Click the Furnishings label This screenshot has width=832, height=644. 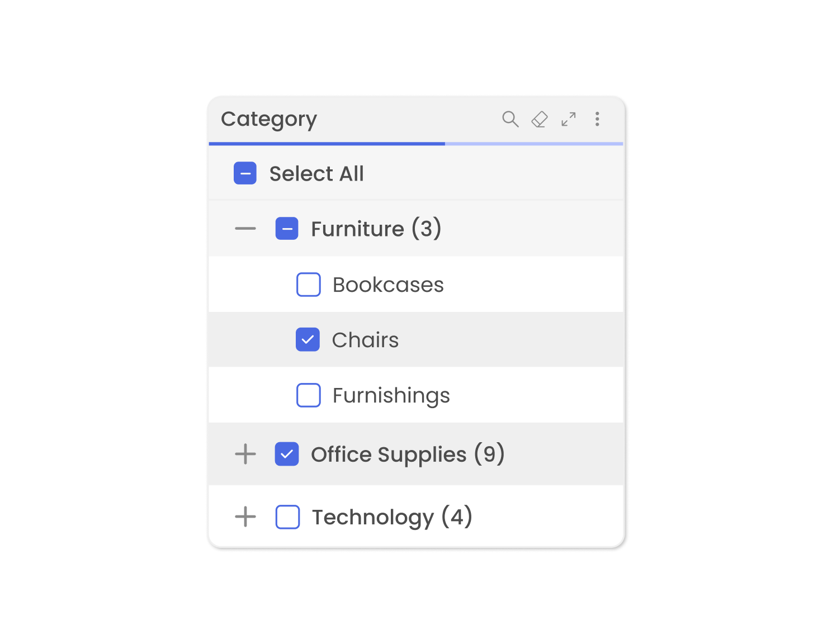coord(391,396)
